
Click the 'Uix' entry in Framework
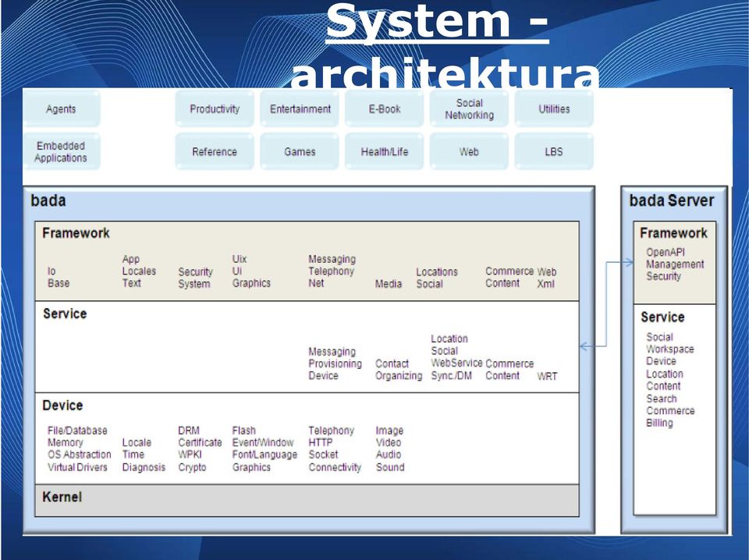[x=240, y=259]
